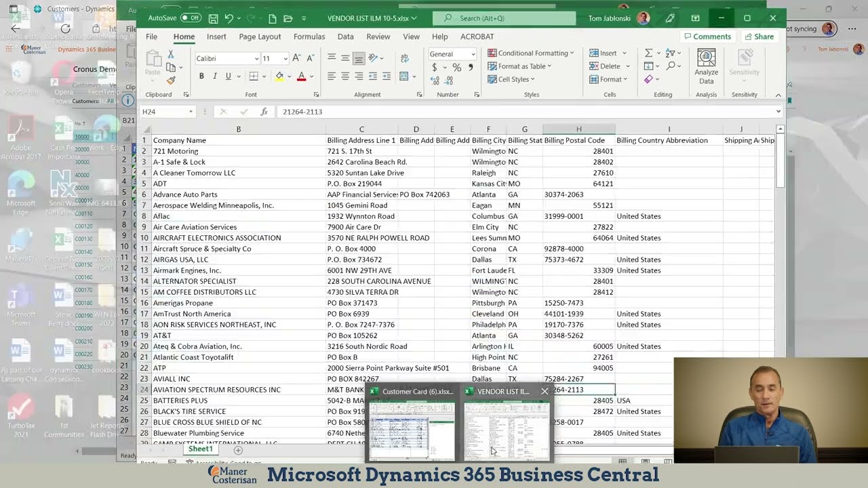The width and height of the screenshot is (868, 488).
Task: Select the Sheet1 tab
Action: pos(200,449)
